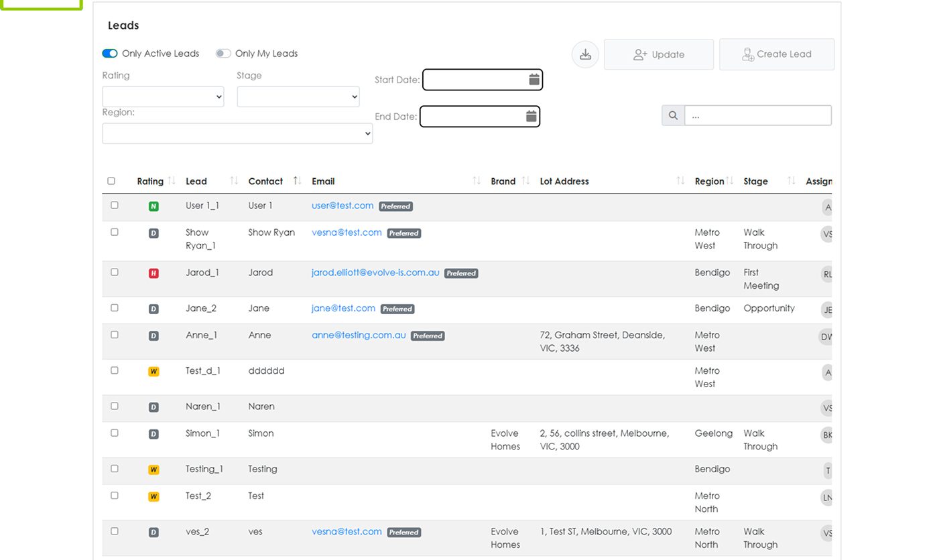Click the Preferred badge in Anne_1 row
The height and width of the screenshot is (560, 933).
click(x=428, y=336)
